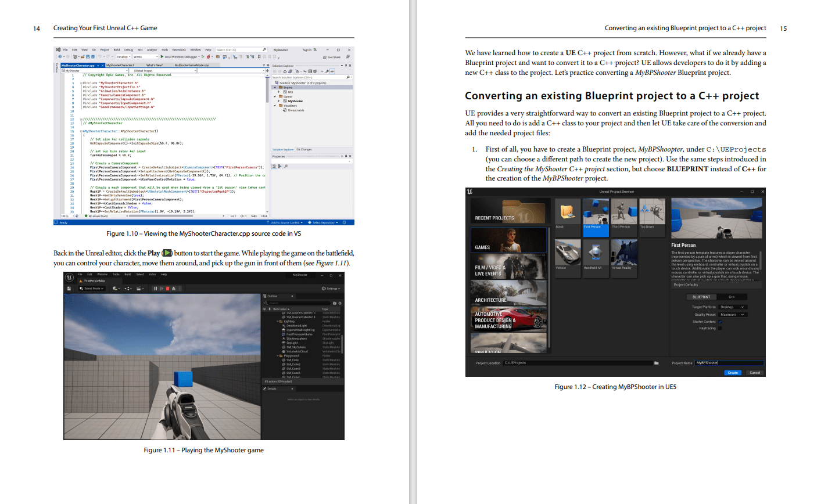
Task: Enable the Raytracing checkbox
Action: tap(720, 329)
